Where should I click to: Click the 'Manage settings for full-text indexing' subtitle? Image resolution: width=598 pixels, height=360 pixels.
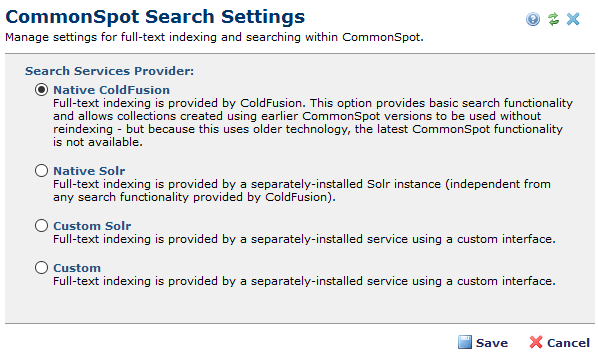click(x=214, y=37)
